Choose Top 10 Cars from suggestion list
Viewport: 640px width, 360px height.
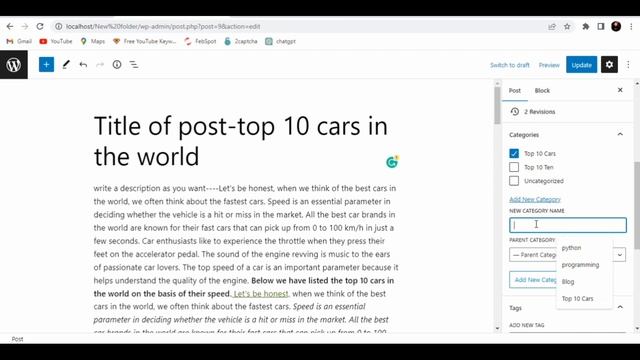pyautogui.click(x=577, y=298)
